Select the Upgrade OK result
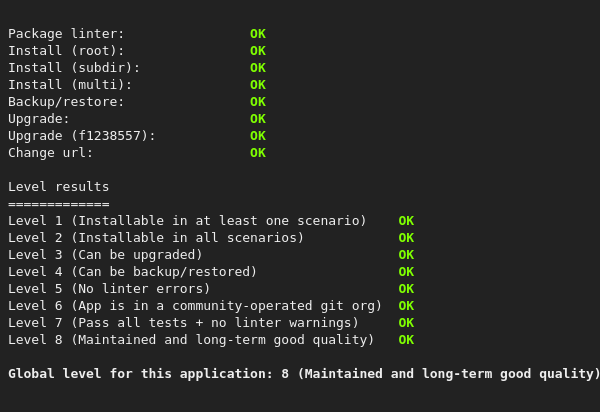 (258, 119)
